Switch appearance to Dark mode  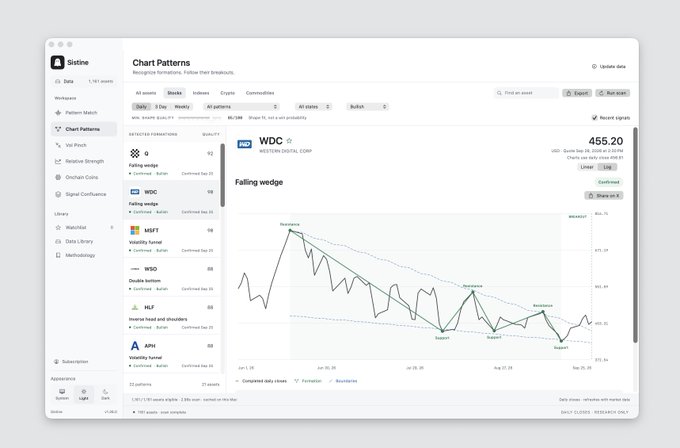105,394
